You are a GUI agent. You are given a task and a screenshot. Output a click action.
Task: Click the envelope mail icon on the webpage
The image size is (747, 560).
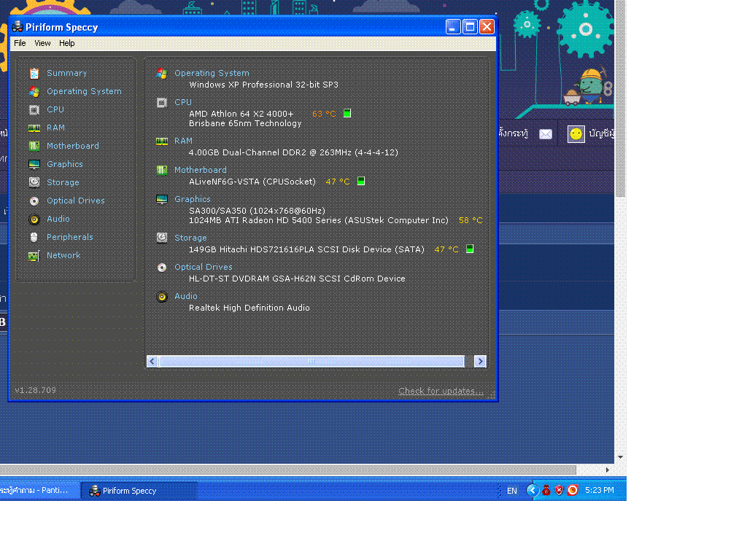[x=546, y=134]
